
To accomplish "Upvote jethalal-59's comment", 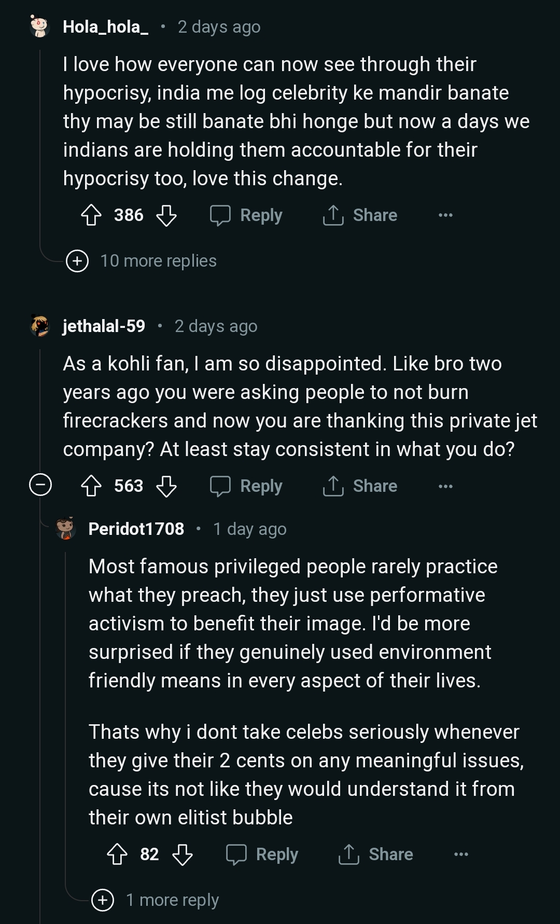I will (91, 486).
